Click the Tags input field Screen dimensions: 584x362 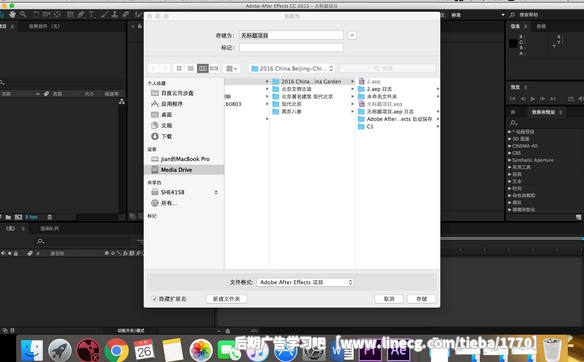(x=291, y=48)
